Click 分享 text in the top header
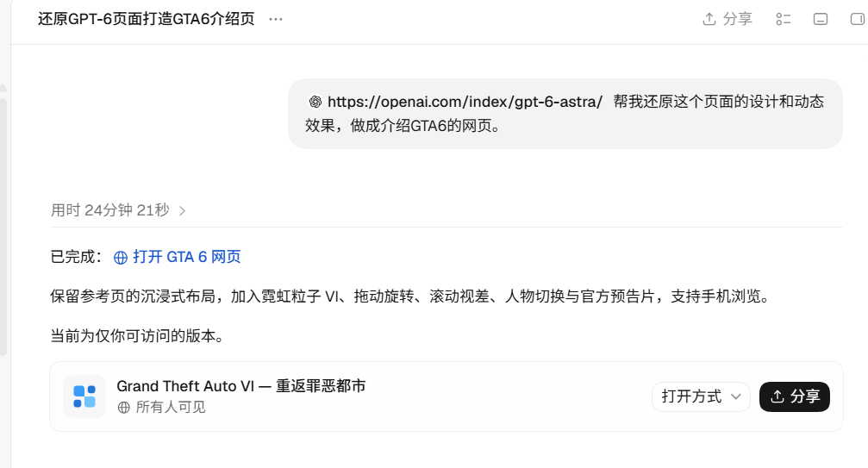The height and width of the screenshot is (468, 868). pyautogui.click(x=737, y=19)
